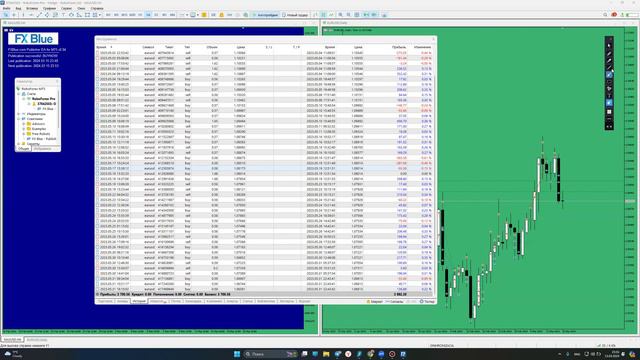Click the zoom out chart icon
640x360 pixels.
coord(349,15)
